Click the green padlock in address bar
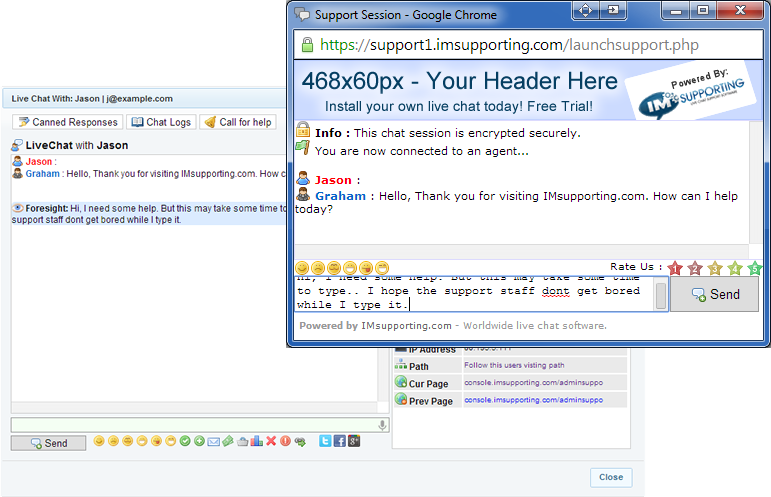771x497 pixels. click(307, 45)
